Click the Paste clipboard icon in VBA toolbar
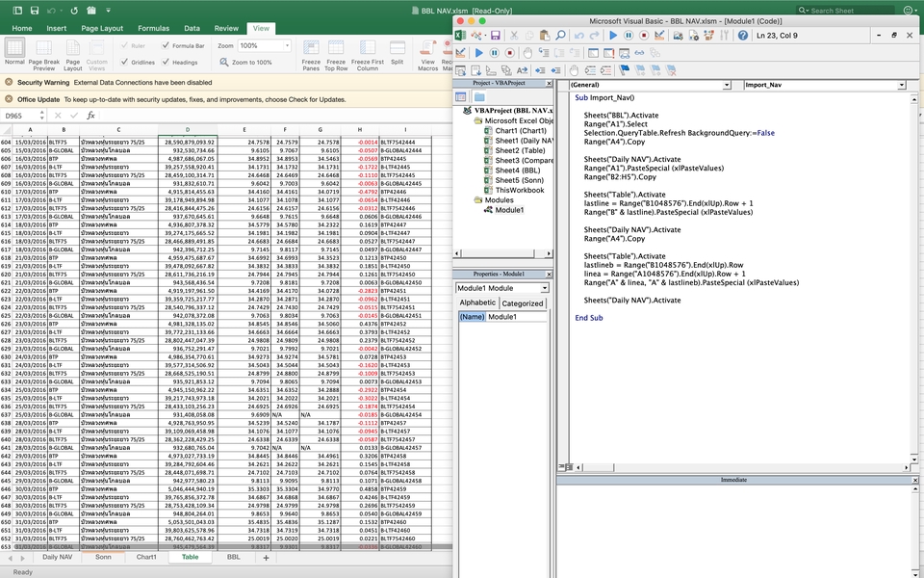 pyautogui.click(x=545, y=36)
